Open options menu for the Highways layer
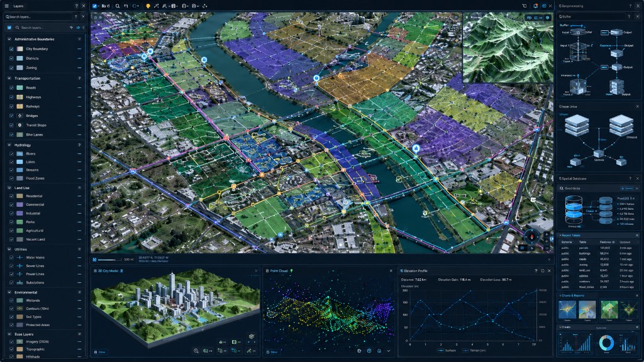Viewport: 644px width, 362px height. pos(79,97)
